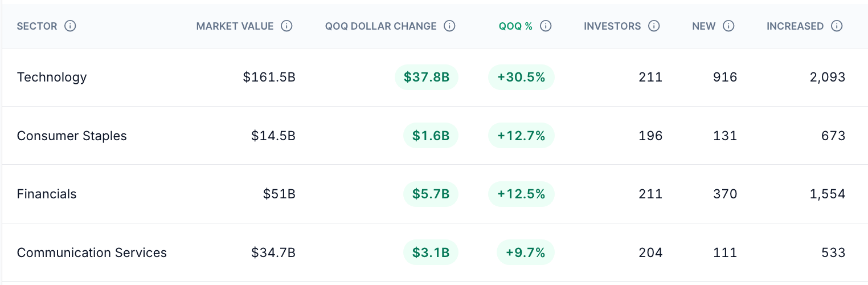This screenshot has height=285, width=868.
Task: Click info icon beside Market Value header
Action: (x=287, y=26)
